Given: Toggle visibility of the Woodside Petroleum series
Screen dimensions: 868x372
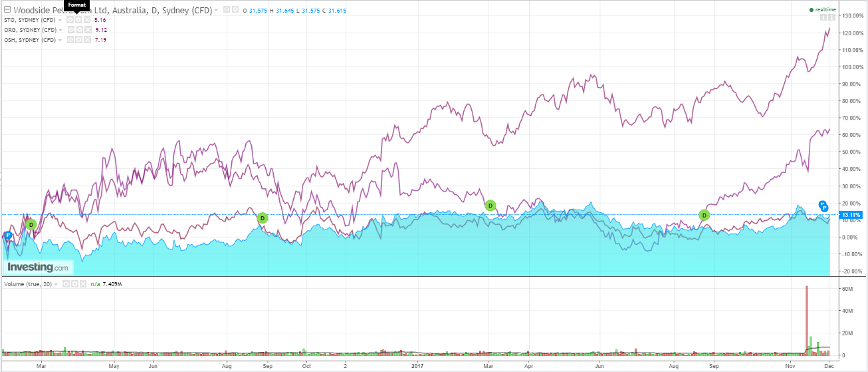Looking at the screenshot, I should 227,9.
